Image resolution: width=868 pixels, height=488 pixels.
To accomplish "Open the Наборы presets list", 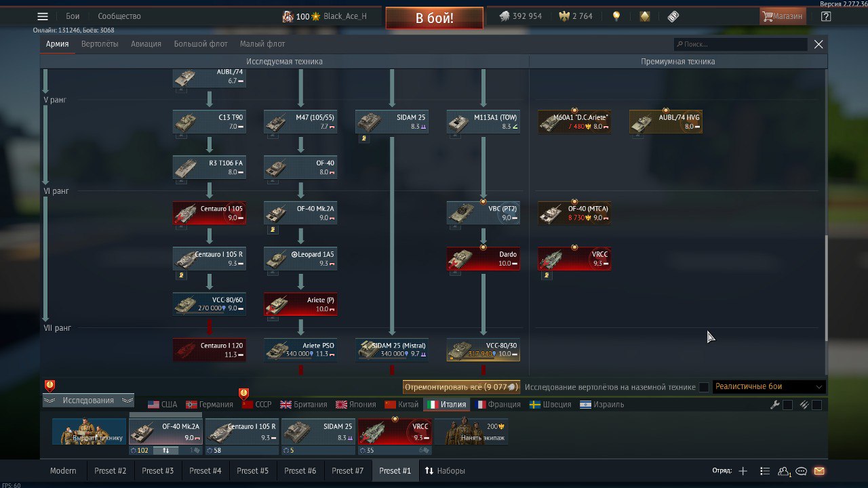I will 444,471.
